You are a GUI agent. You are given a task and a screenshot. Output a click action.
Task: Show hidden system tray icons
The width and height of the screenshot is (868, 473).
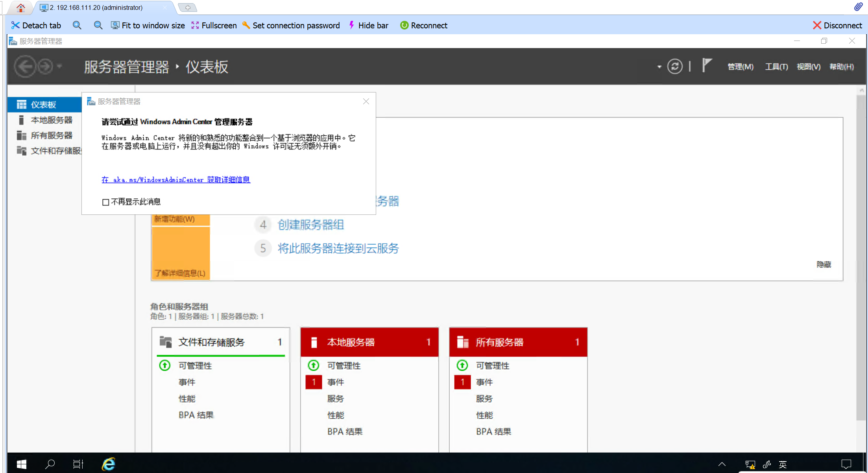pyautogui.click(x=722, y=464)
